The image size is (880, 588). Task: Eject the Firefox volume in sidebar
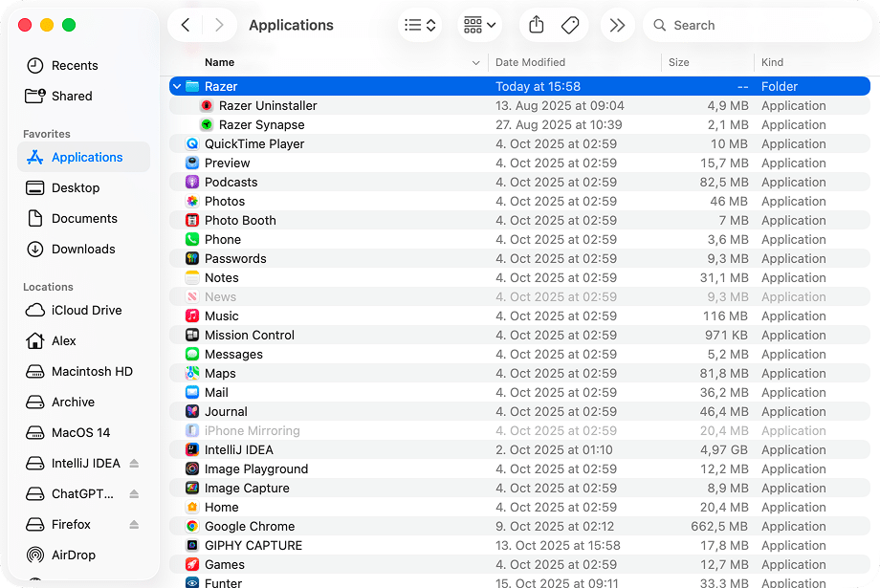[134, 525]
